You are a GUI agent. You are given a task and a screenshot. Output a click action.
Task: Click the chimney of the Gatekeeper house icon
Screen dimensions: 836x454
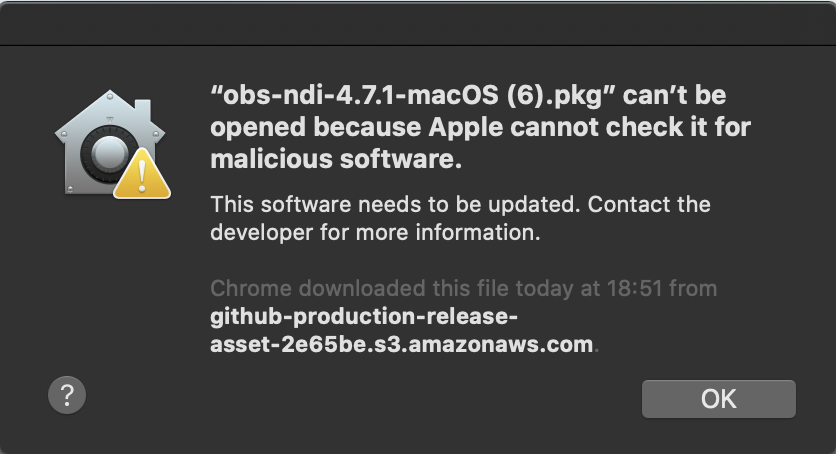(142, 111)
